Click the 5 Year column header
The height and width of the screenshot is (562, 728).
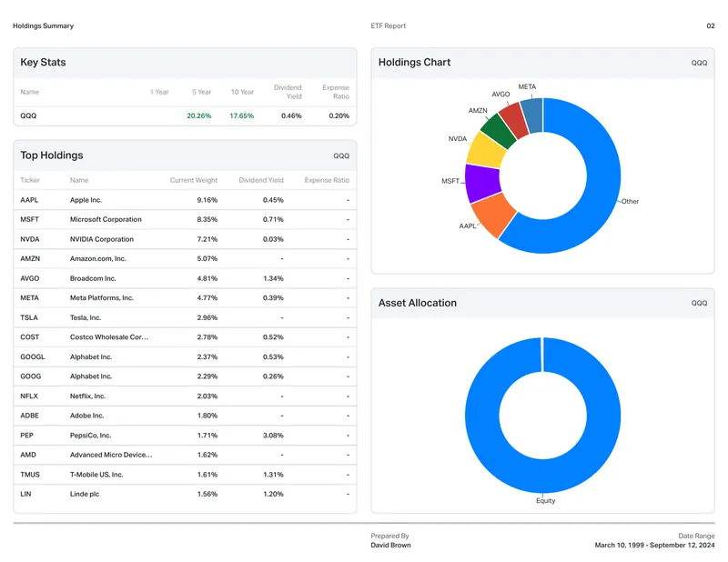[x=201, y=92]
